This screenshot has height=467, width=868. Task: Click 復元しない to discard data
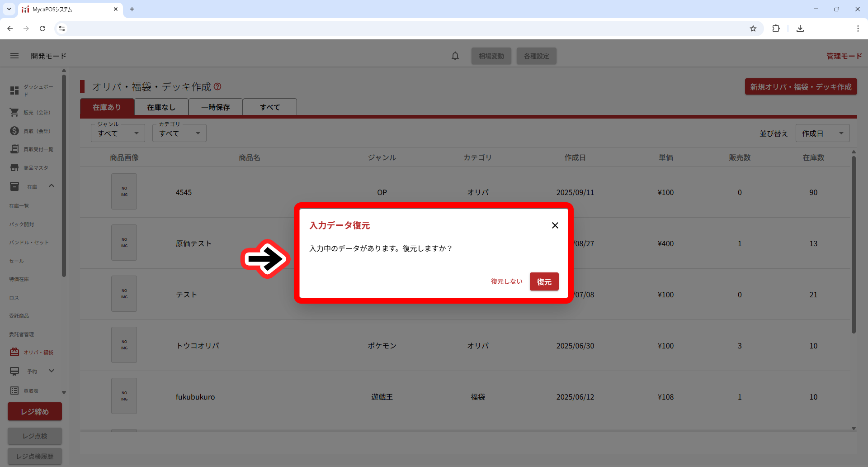click(506, 281)
